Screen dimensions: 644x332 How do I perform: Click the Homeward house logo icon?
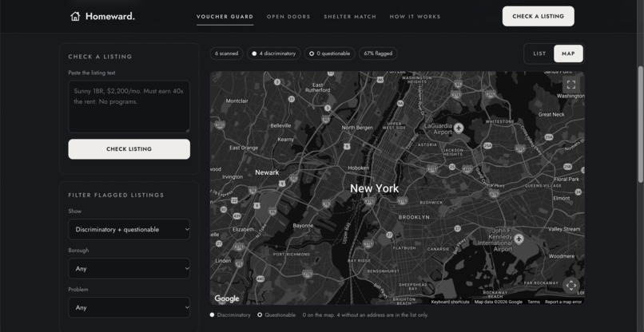pyautogui.click(x=75, y=17)
